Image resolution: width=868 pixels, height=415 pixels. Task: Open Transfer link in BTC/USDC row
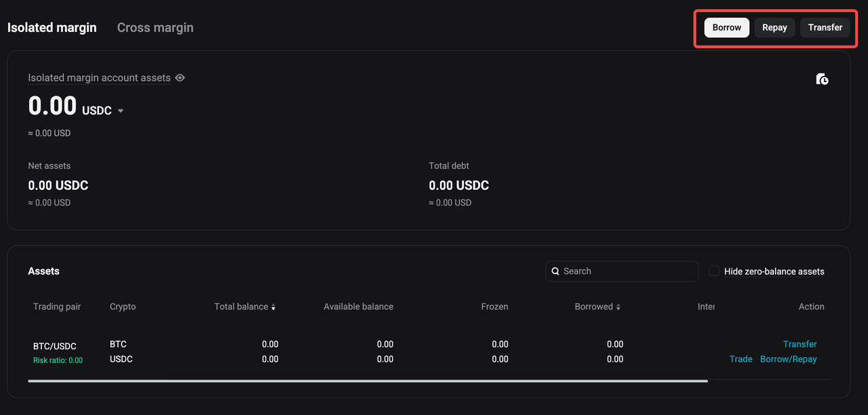point(800,344)
